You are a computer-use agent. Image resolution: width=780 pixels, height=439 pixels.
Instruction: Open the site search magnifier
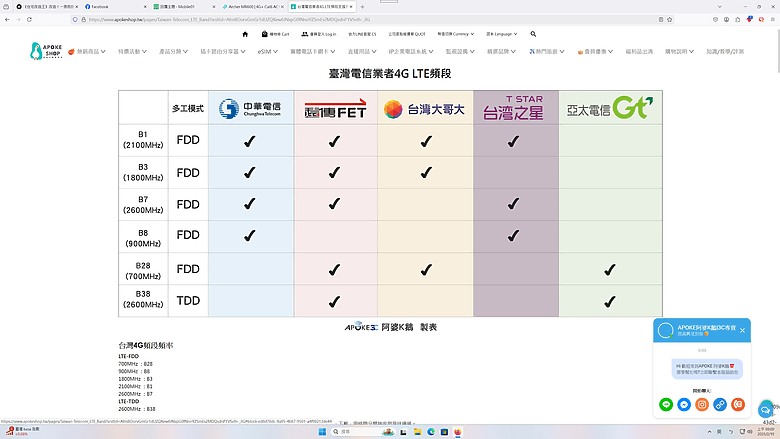(x=533, y=34)
